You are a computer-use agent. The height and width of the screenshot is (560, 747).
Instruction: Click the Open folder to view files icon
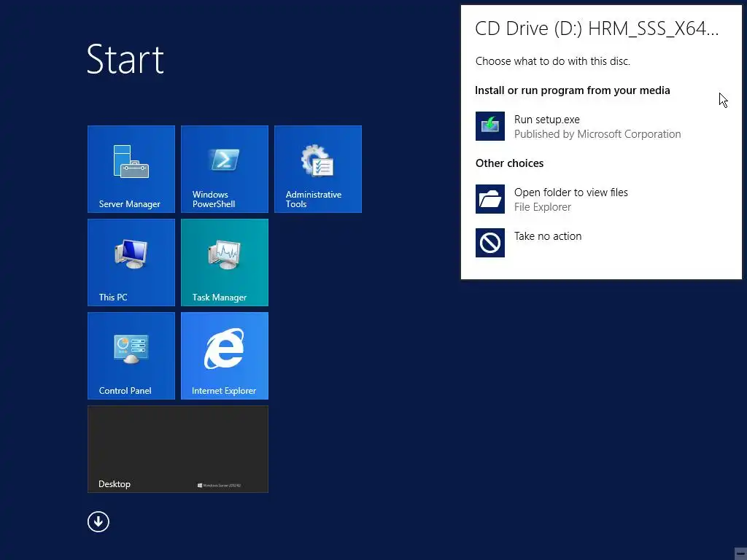pyautogui.click(x=489, y=199)
